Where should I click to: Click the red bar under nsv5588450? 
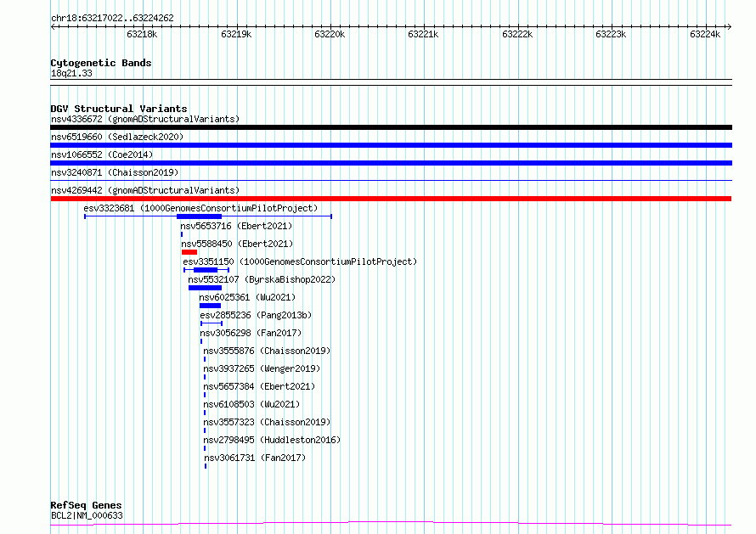189,252
